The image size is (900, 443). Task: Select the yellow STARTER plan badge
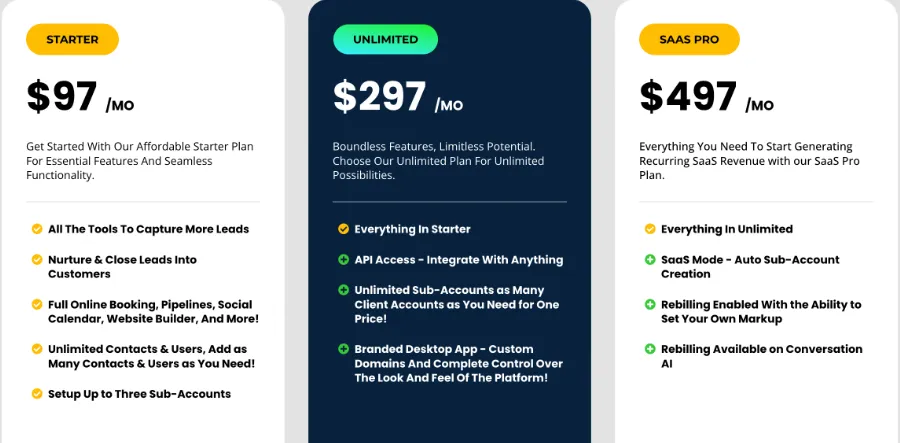(x=72, y=40)
